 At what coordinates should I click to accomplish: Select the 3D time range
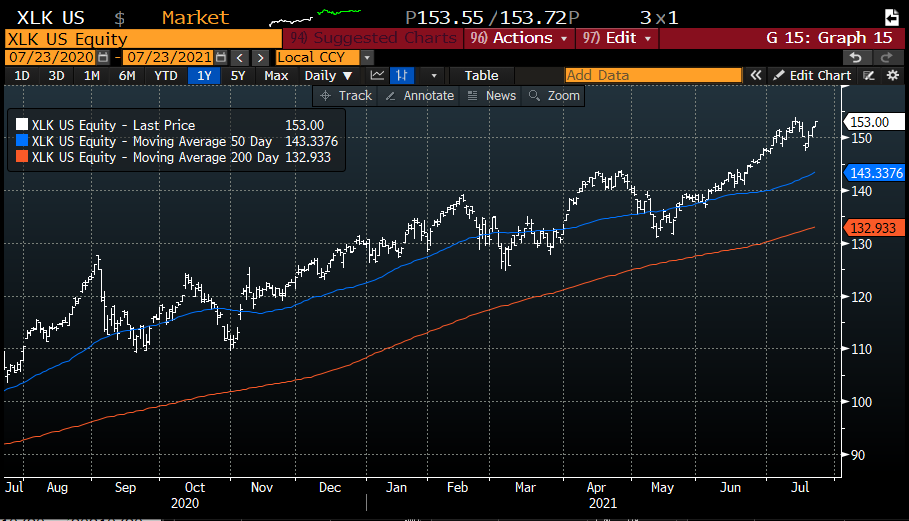click(x=56, y=75)
